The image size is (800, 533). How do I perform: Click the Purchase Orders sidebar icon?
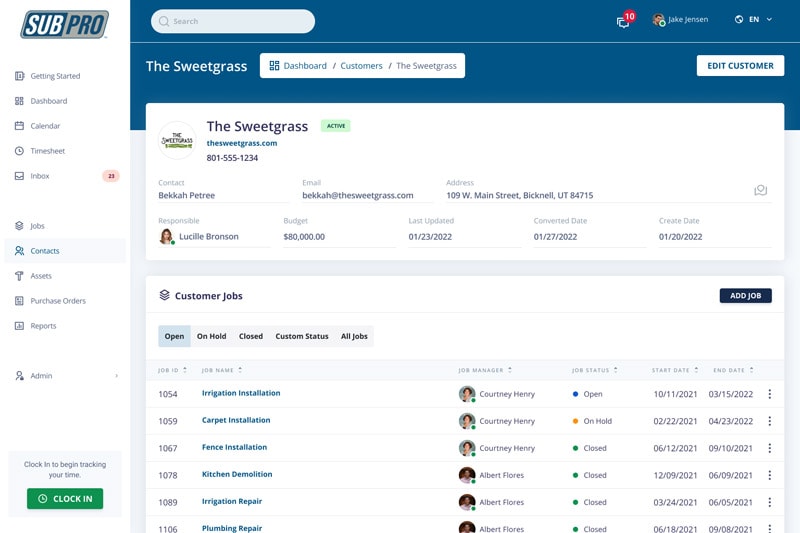click(x=19, y=301)
